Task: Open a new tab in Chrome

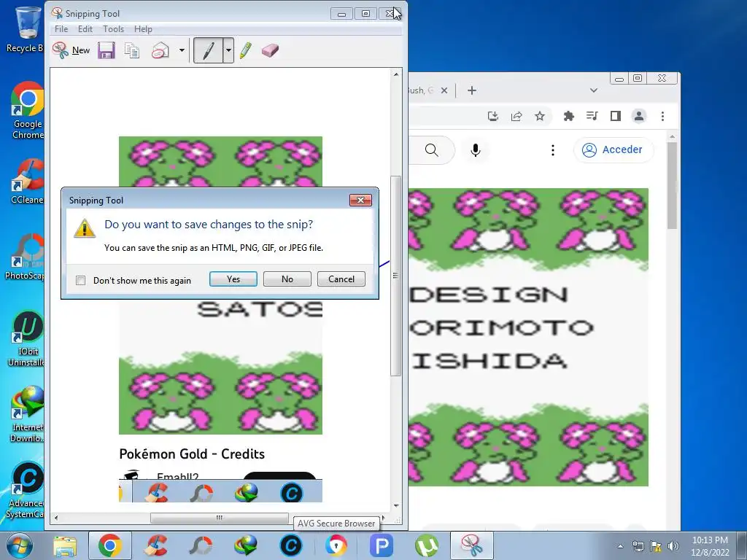Action: point(472,90)
